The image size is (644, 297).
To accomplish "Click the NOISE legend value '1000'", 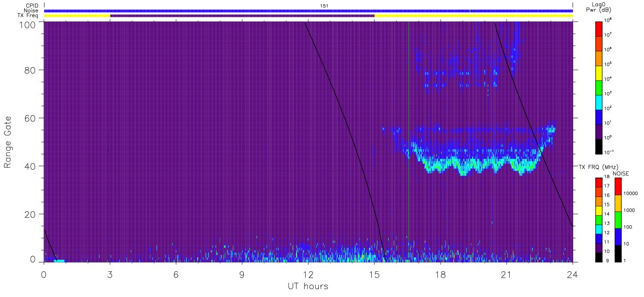I will point(630,210).
